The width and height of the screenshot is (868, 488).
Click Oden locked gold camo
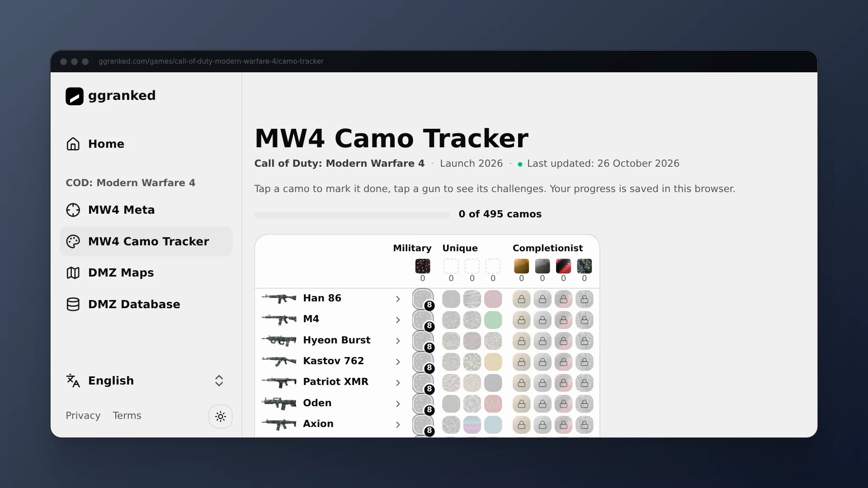coord(521,404)
